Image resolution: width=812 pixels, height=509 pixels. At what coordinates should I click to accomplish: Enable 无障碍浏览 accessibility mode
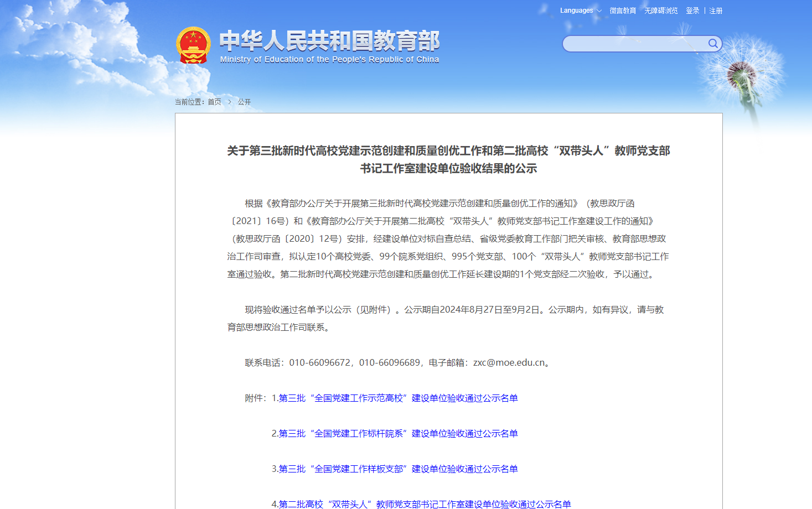click(x=661, y=11)
